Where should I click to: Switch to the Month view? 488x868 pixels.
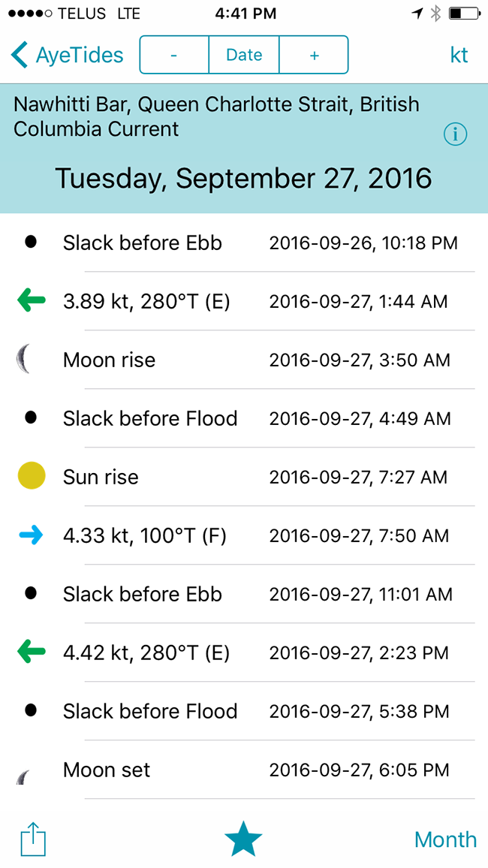click(445, 839)
